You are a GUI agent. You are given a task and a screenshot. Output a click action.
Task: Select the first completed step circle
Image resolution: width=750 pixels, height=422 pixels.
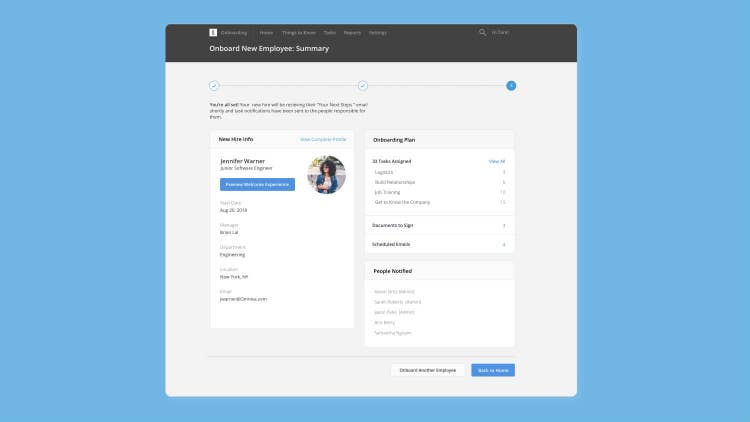(214, 86)
